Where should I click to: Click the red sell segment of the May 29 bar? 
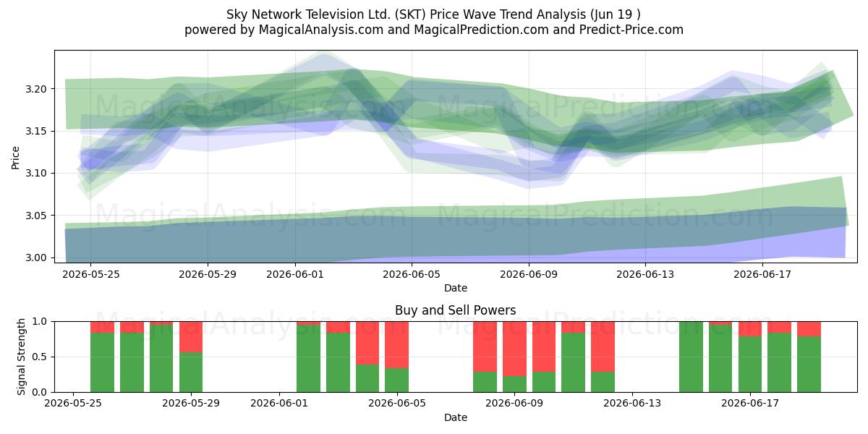pyautogui.click(x=191, y=336)
